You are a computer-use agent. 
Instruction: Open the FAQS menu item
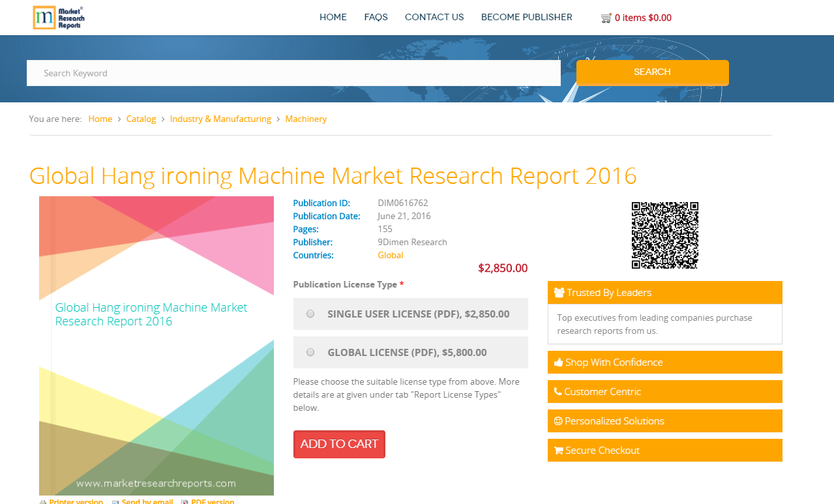(376, 18)
